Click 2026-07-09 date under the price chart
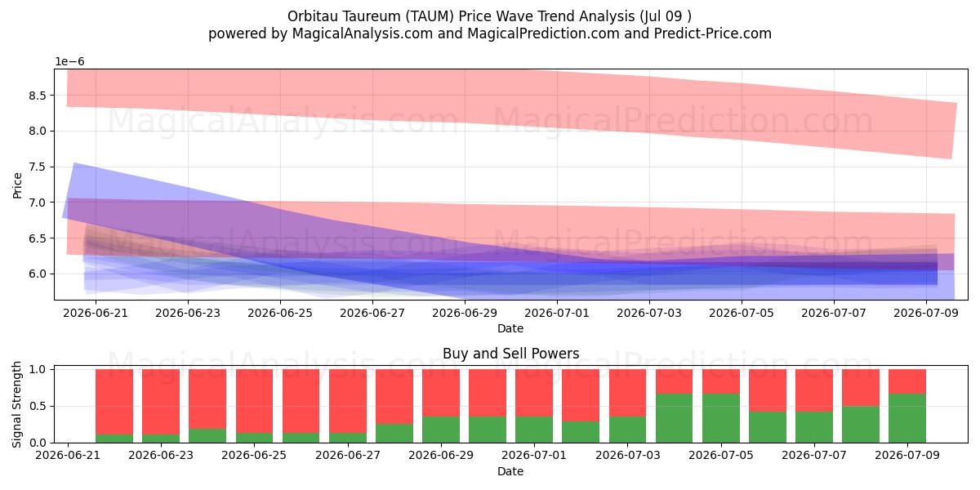Viewport: 980px width, 490px height. 926,312
